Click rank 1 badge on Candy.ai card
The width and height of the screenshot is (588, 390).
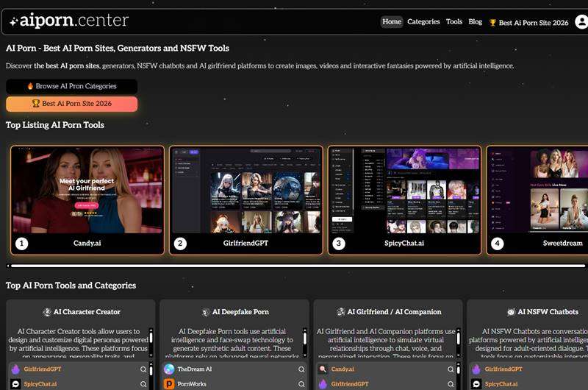(x=22, y=244)
